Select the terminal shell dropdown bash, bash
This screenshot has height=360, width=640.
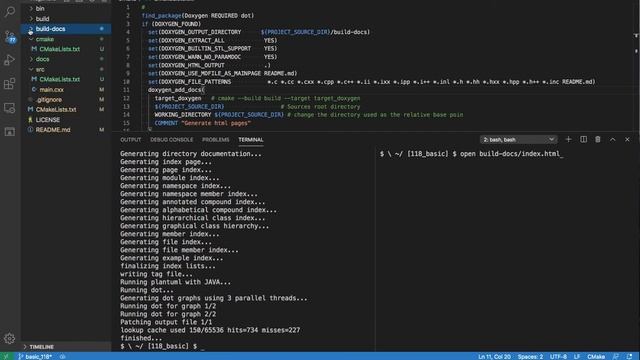[x=518, y=140]
